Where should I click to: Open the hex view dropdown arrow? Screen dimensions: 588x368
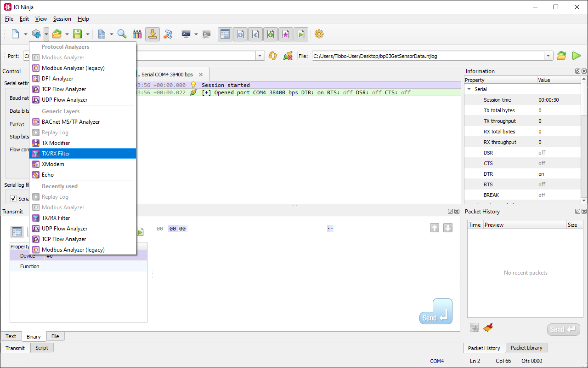tap(112, 34)
